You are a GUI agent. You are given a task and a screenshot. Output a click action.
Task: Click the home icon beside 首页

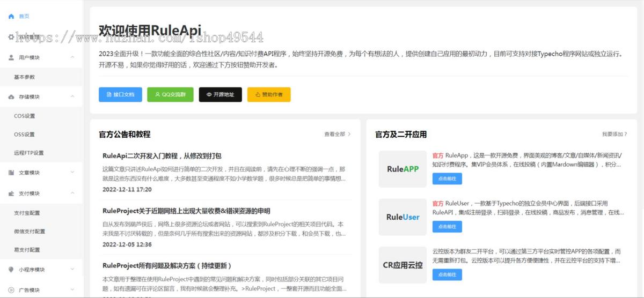11,16
